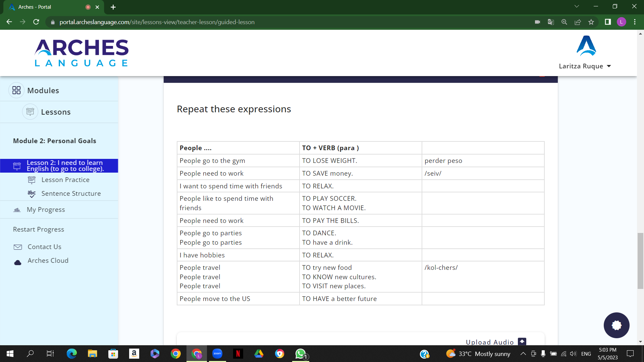Image resolution: width=644 pixels, height=362 pixels.
Task: Click the browser forward arrow
Action: pyautogui.click(x=22, y=22)
